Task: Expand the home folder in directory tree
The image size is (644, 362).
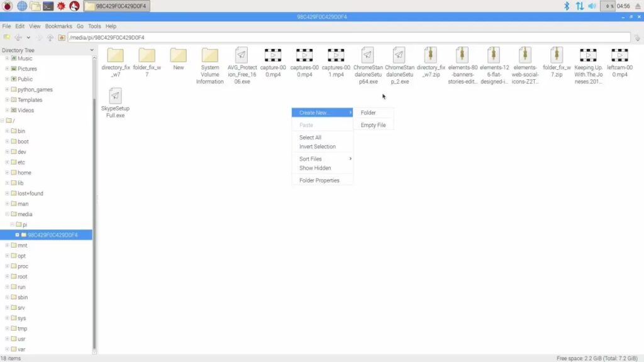Action: point(8,173)
